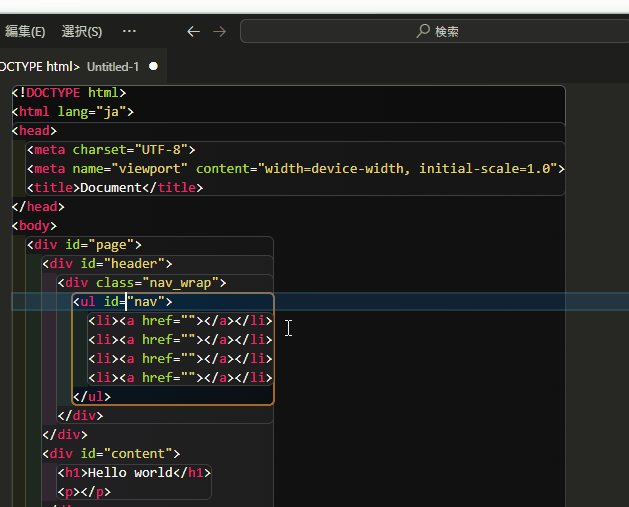Open the 選択(S) menu
The width and height of the screenshot is (629, 507).
(82, 31)
